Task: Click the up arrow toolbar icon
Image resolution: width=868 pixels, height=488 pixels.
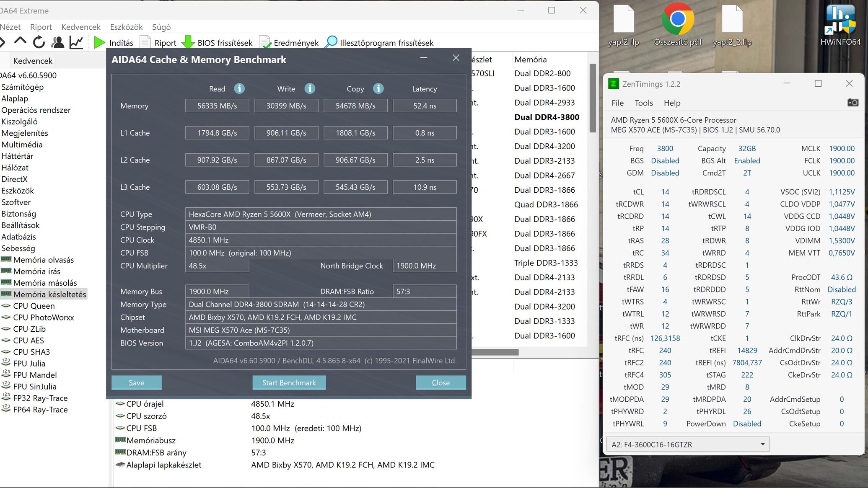Action: click(x=20, y=41)
